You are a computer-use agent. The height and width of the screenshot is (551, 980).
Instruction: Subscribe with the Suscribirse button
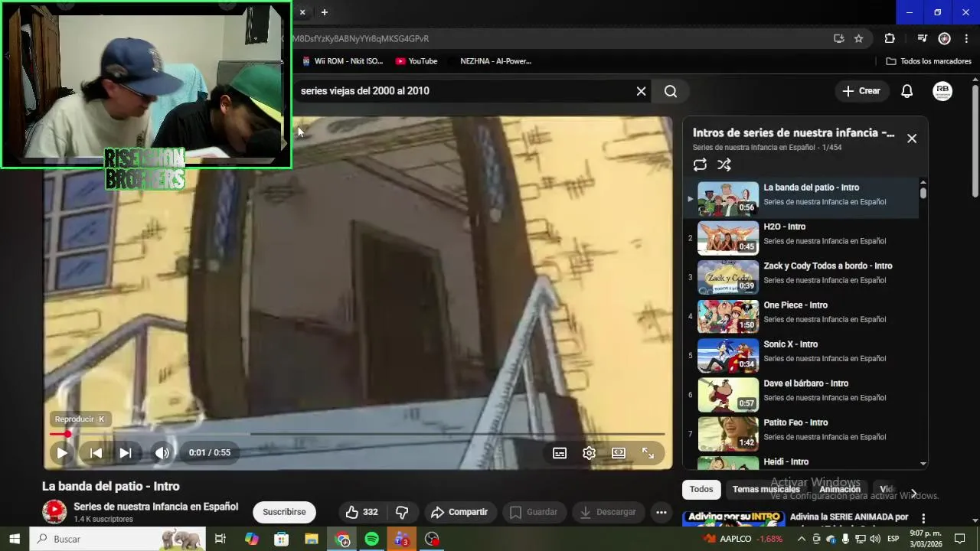tap(284, 512)
